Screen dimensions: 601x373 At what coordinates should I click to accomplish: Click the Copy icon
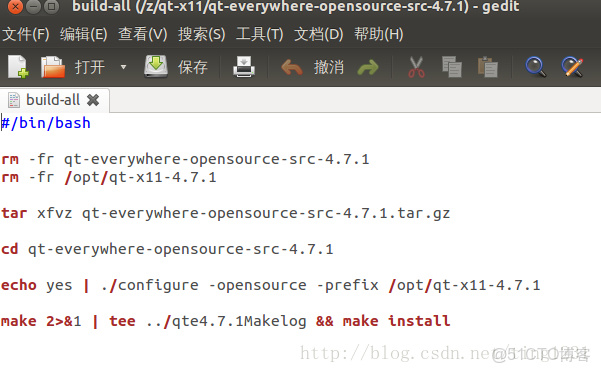tap(452, 67)
